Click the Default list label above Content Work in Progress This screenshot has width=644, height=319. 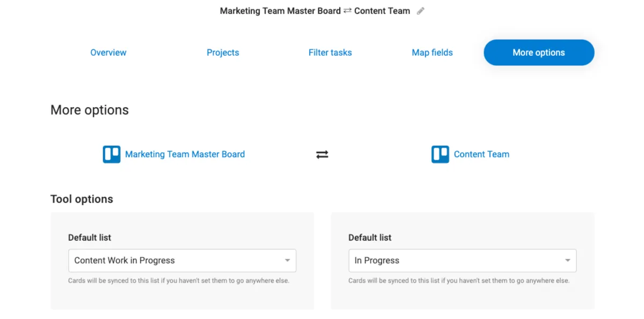90,238
